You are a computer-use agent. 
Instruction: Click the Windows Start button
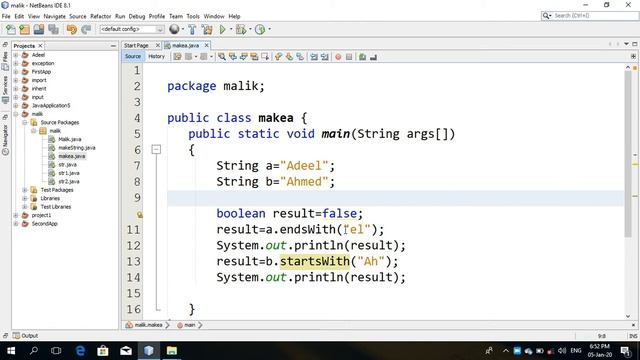click(11, 351)
